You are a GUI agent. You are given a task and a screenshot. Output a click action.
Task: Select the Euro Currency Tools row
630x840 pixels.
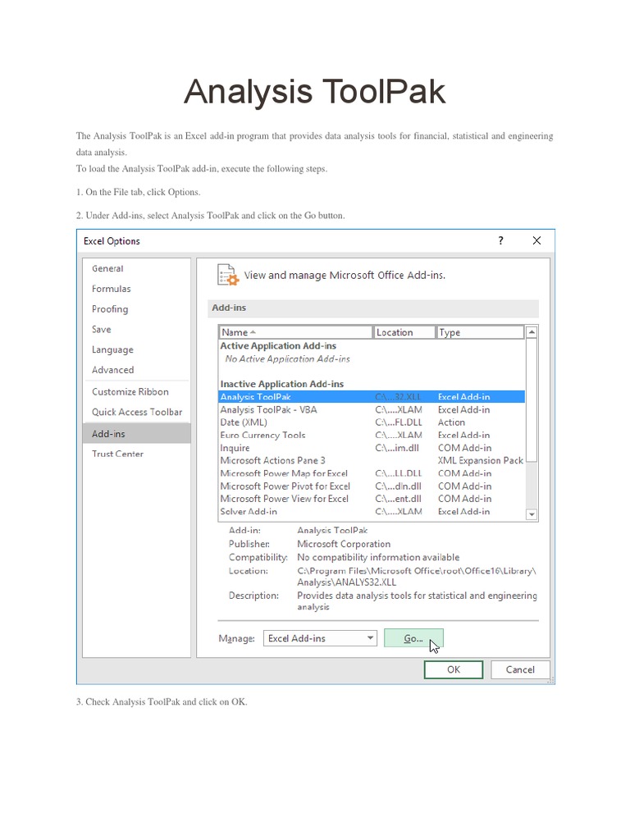pos(372,435)
